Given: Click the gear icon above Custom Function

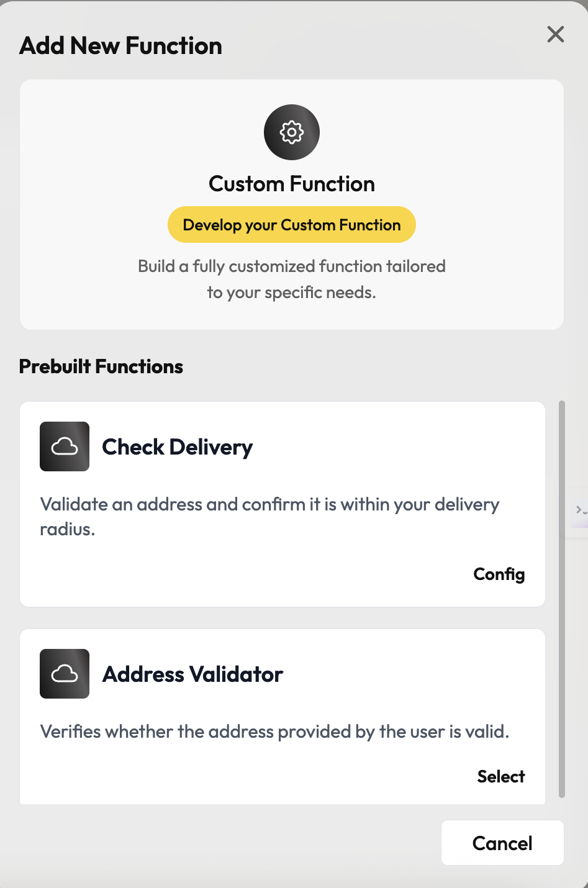Looking at the screenshot, I should coord(292,132).
